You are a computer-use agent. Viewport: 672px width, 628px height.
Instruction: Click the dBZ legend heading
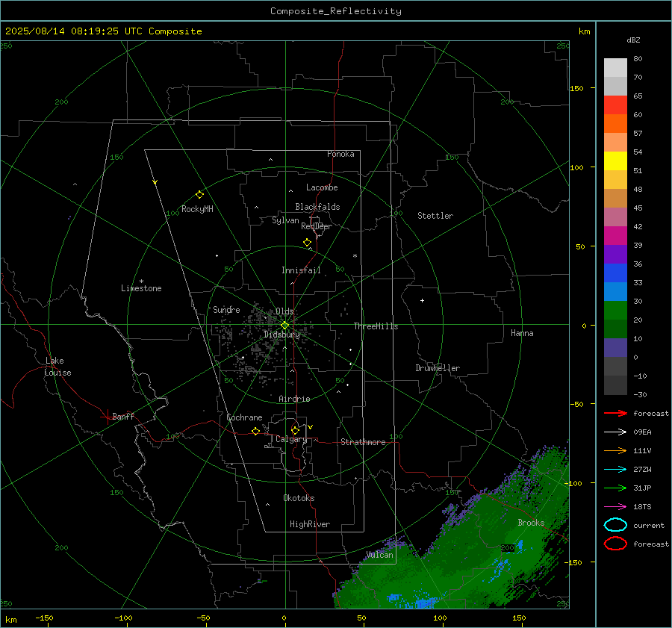(x=633, y=40)
